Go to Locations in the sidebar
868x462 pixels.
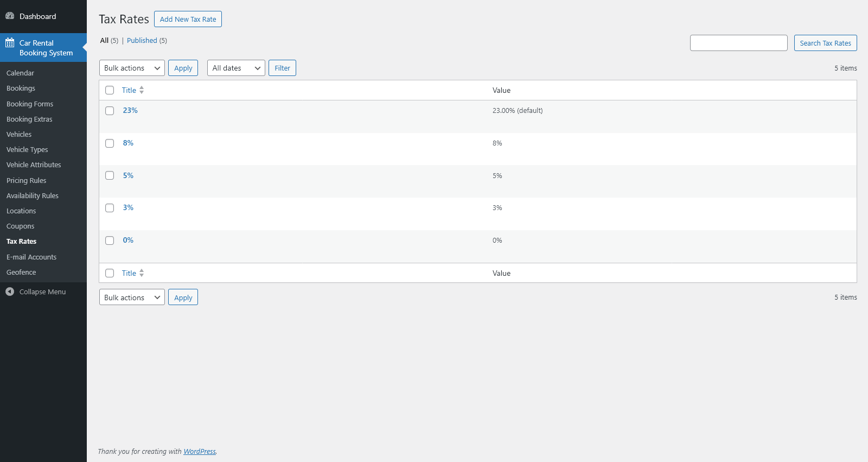(x=21, y=211)
